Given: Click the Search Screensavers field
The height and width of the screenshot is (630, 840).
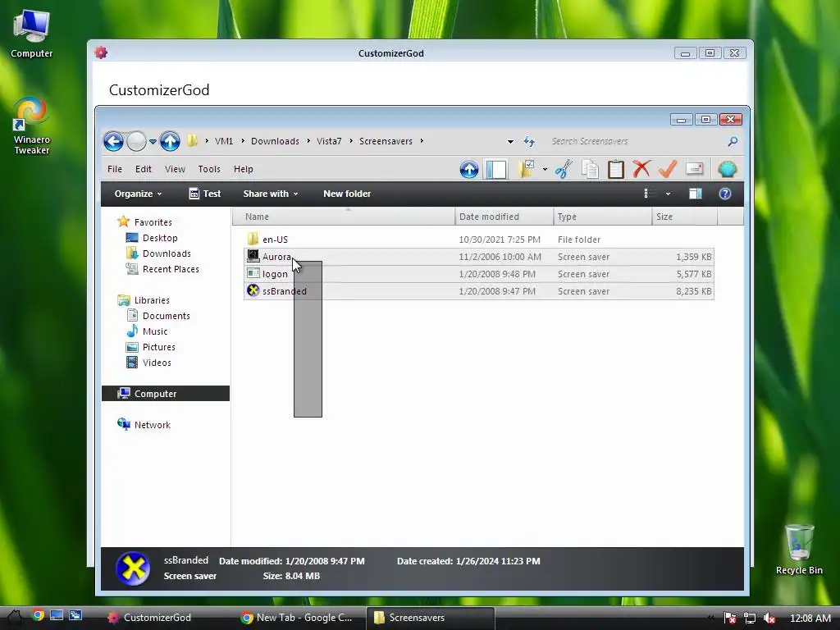Looking at the screenshot, I should click(637, 141).
